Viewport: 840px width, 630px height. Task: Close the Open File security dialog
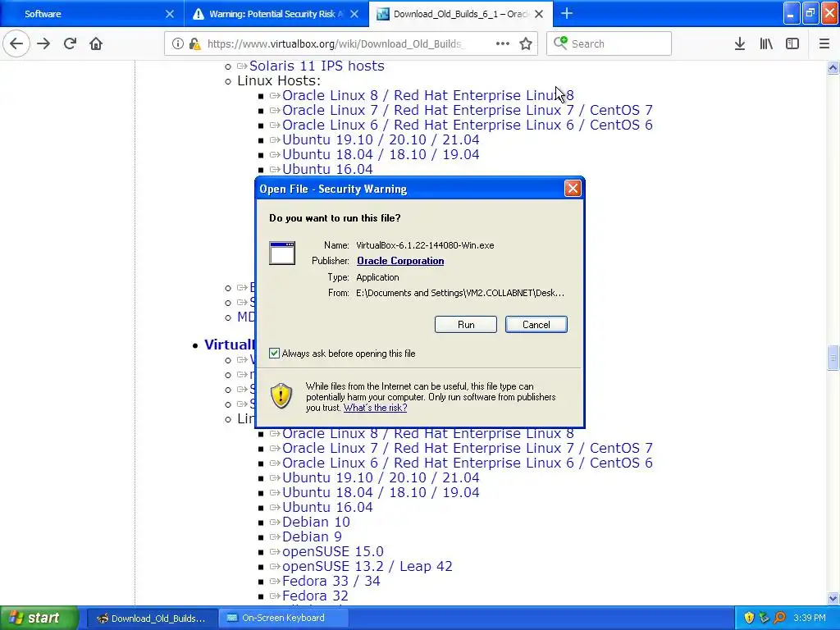573,188
